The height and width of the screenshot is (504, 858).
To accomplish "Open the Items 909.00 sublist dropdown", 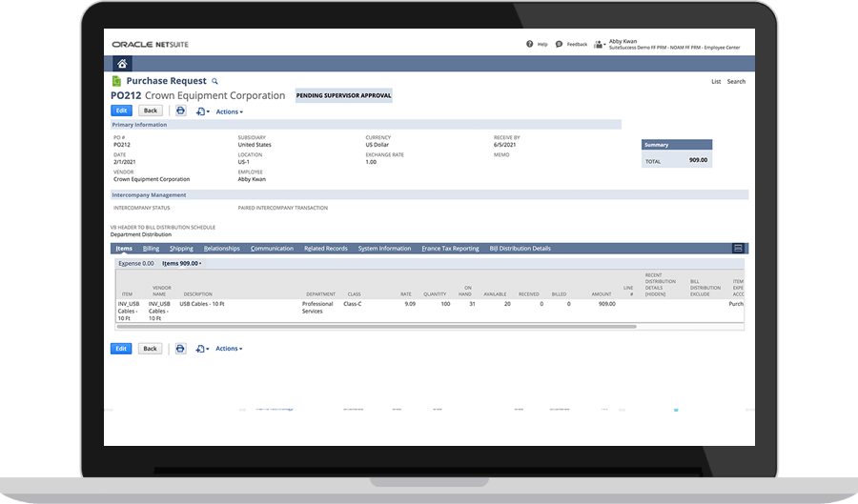I will click(182, 264).
